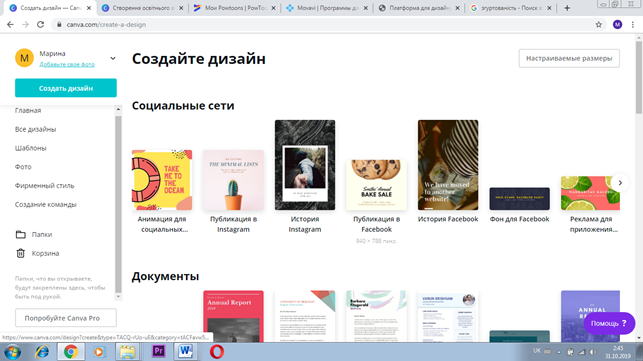This screenshot has height=361, width=643.
Task: Open File Explorer from taskbar
Action: click(x=128, y=352)
